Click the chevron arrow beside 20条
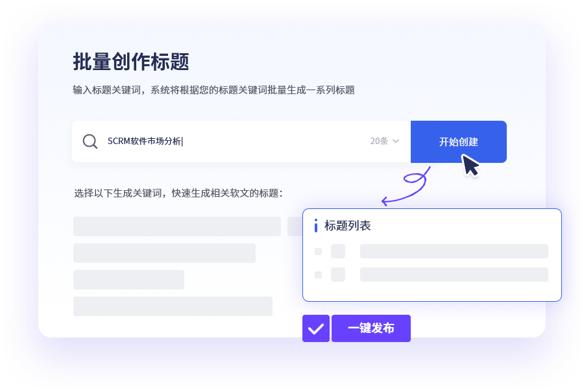This screenshot has width=584, height=392. coord(396,141)
